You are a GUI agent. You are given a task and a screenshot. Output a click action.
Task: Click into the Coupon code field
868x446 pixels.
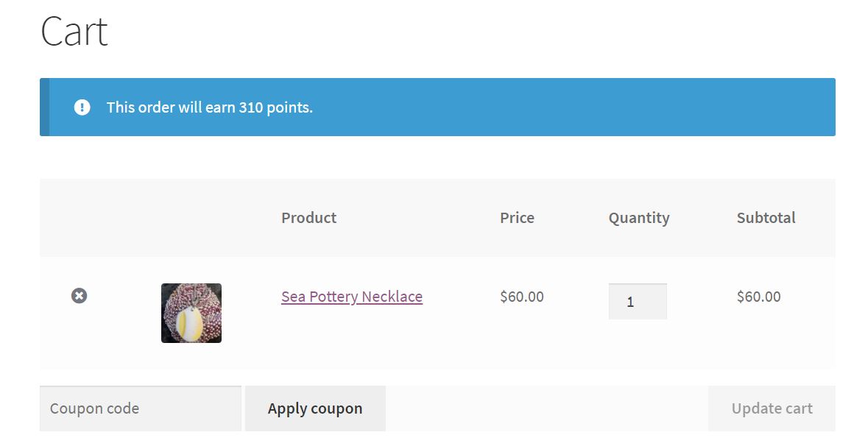(140, 408)
